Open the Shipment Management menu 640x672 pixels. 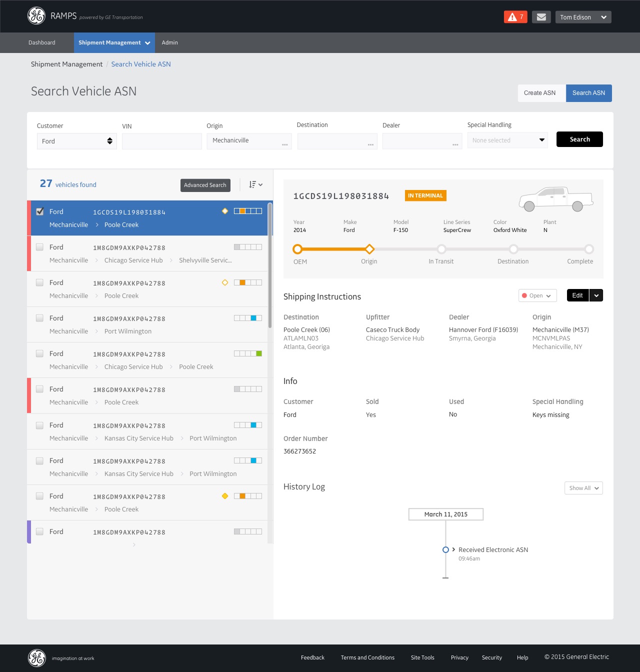coord(114,42)
